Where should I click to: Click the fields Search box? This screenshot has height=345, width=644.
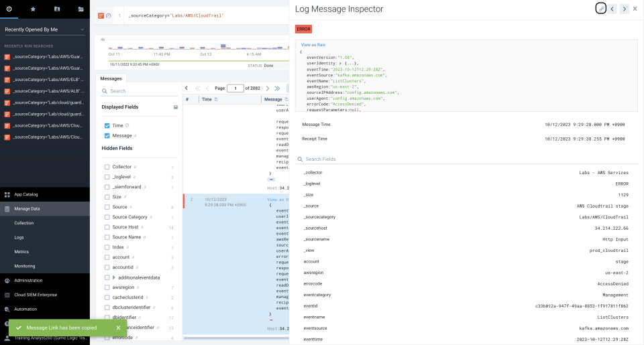[x=140, y=91]
